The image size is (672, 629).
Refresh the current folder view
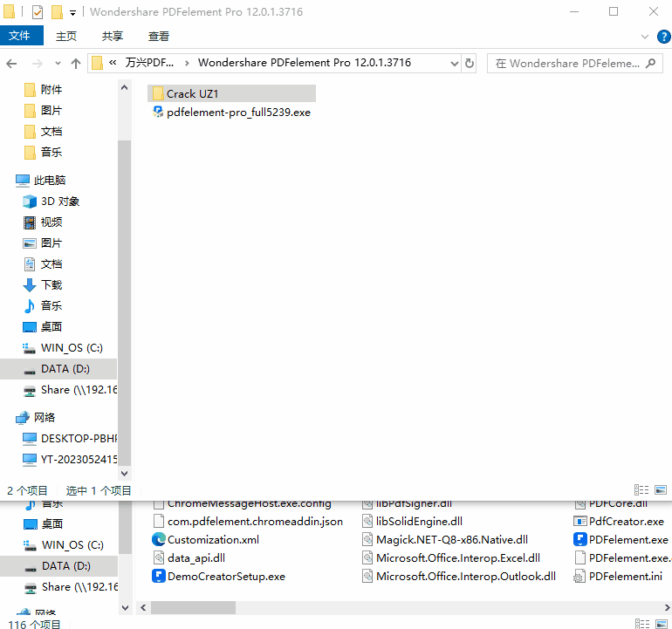(x=470, y=64)
